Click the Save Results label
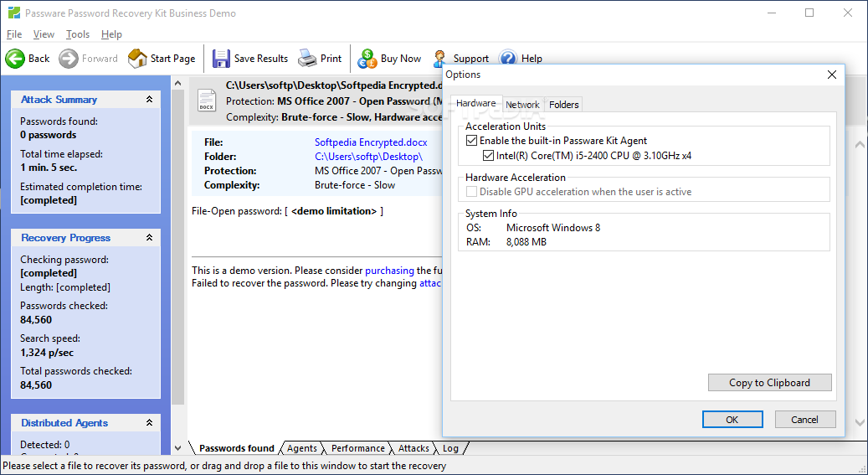The height and width of the screenshot is (475, 868). pos(260,58)
